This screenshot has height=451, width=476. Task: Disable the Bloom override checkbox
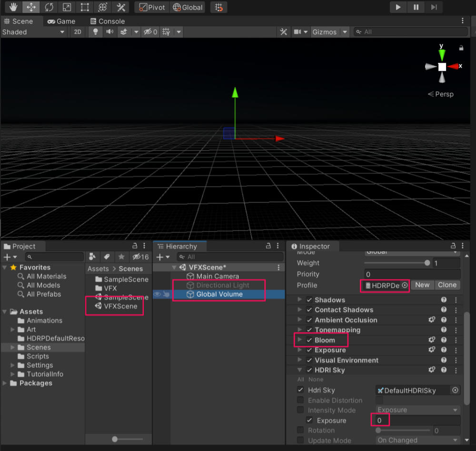309,340
